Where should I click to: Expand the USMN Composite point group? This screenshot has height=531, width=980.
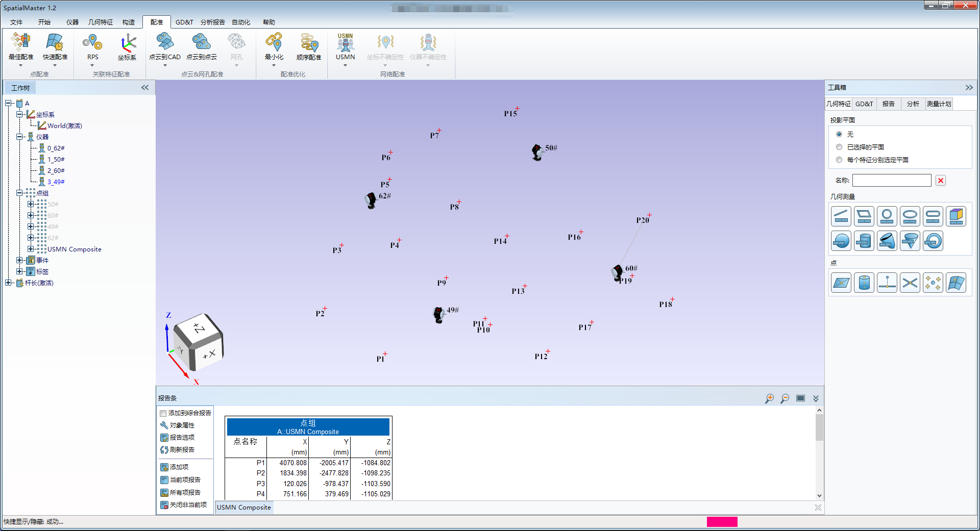31,249
